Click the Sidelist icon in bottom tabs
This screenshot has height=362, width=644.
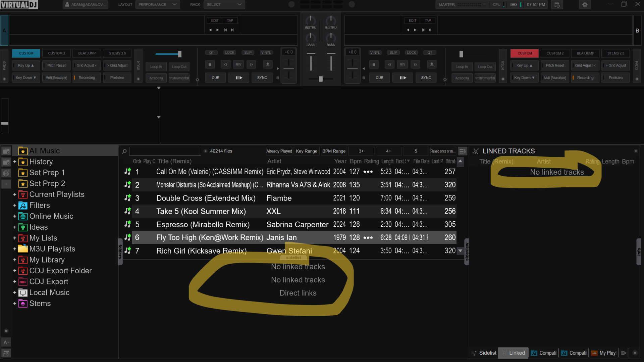click(x=474, y=353)
